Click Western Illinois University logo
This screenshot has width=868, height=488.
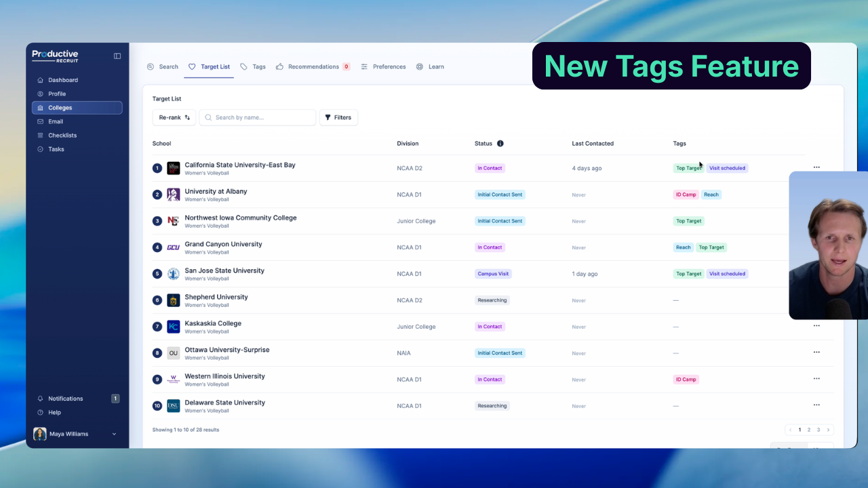174,380
